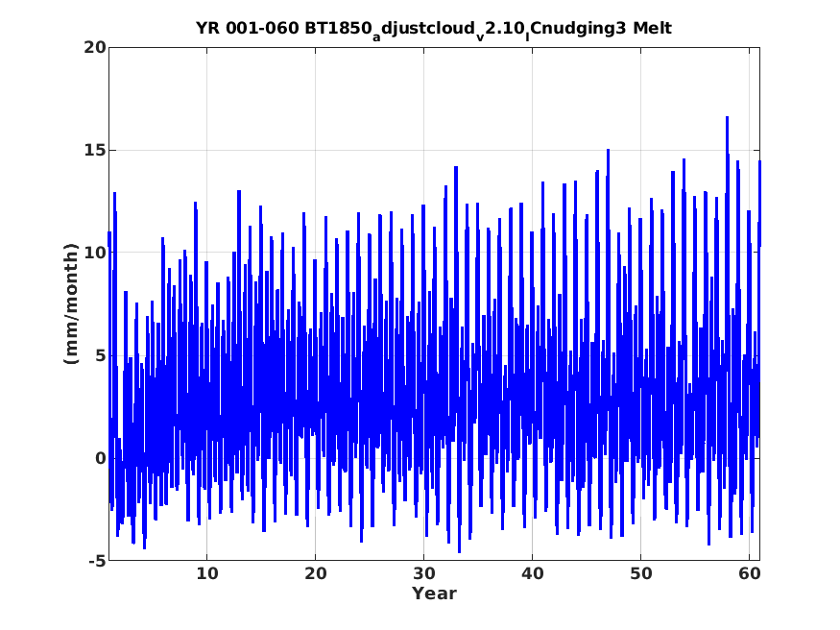840x630 pixels.
Task: Click the x-axis tick label '60'
Action: pyautogui.click(x=749, y=573)
